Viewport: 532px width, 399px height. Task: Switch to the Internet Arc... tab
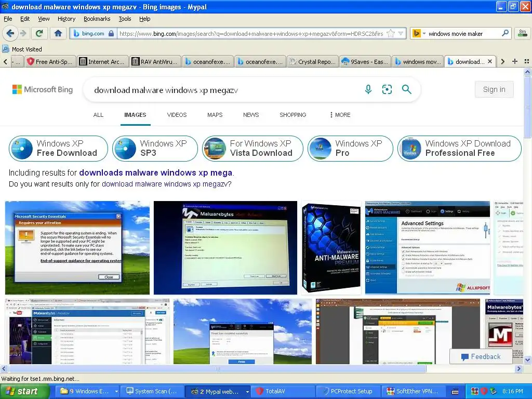coord(103,62)
